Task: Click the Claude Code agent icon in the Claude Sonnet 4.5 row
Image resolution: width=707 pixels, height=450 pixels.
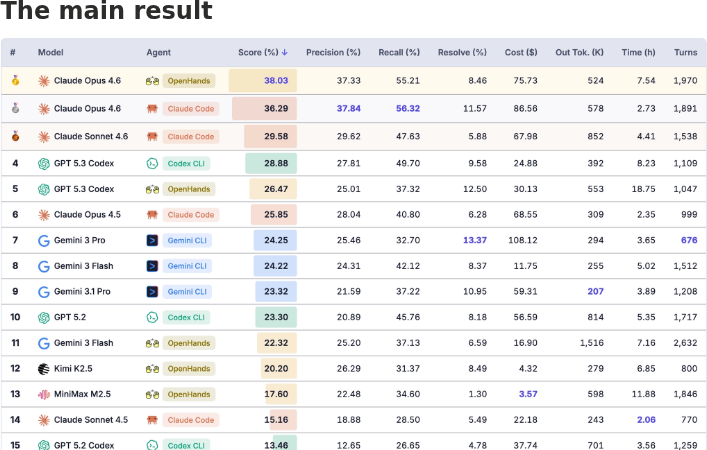Action: [x=152, y=420]
